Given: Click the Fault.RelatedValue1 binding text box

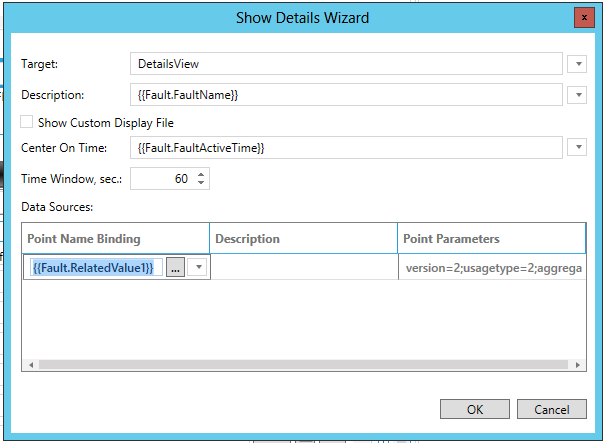Looking at the screenshot, I should [x=96, y=268].
